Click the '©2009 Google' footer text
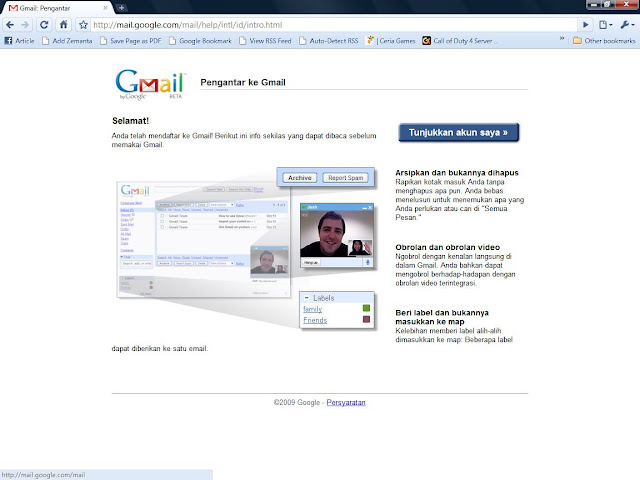The image size is (640, 480). coord(297,402)
